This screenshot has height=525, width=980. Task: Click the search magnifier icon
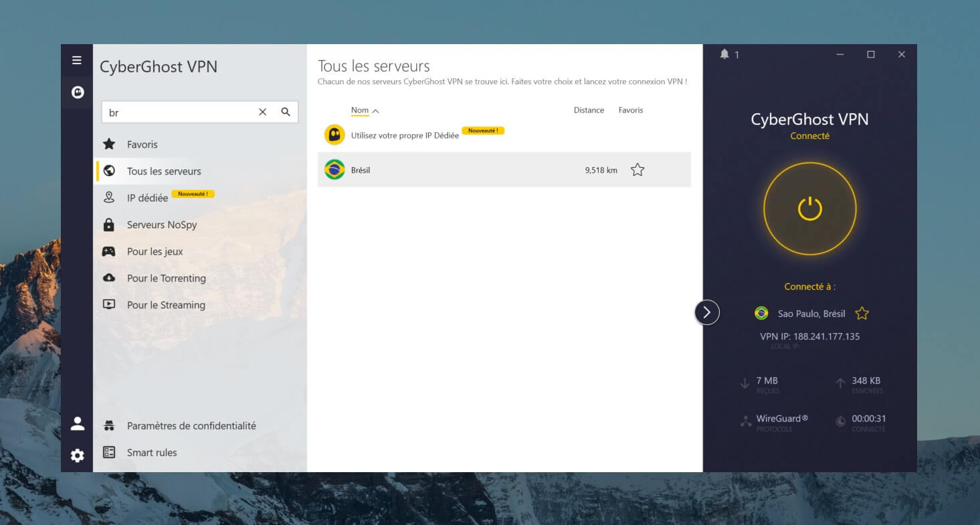tap(286, 112)
